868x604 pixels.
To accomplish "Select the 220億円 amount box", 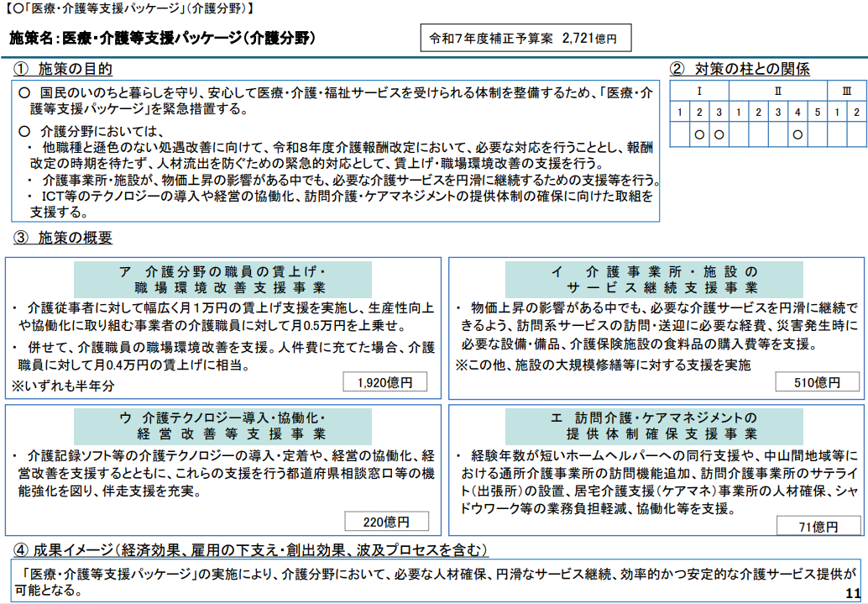I will (x=385, y=522).
